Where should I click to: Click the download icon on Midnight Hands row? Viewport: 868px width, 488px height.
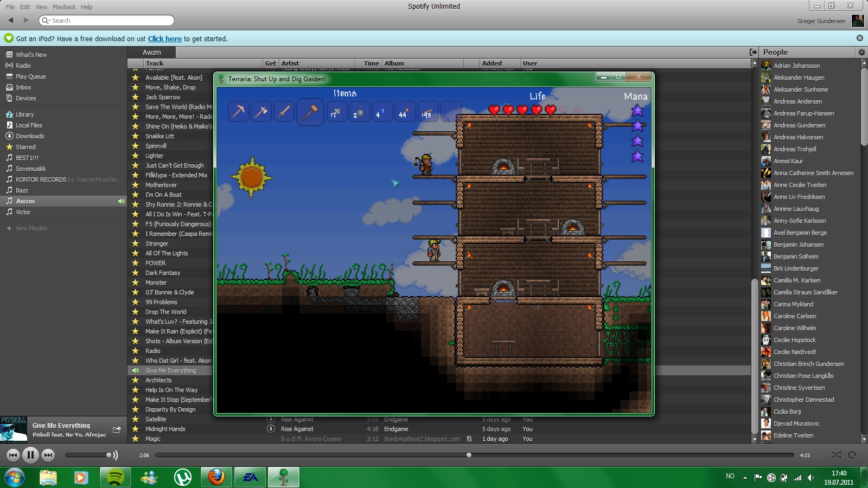tap(271, 429)
